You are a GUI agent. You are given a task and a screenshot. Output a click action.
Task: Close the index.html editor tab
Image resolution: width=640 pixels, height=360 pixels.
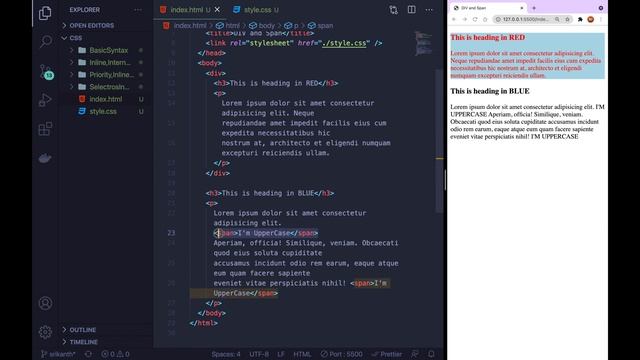(217, 9)
